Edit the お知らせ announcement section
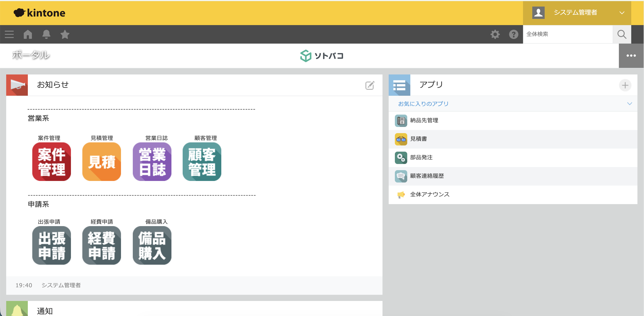This screenshot has height=316, width=644. click(370, 85)
